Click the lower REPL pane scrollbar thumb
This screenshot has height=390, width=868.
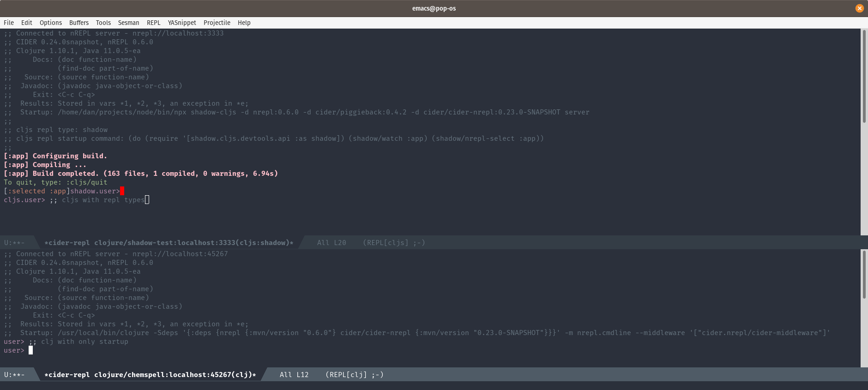(864, 275)
